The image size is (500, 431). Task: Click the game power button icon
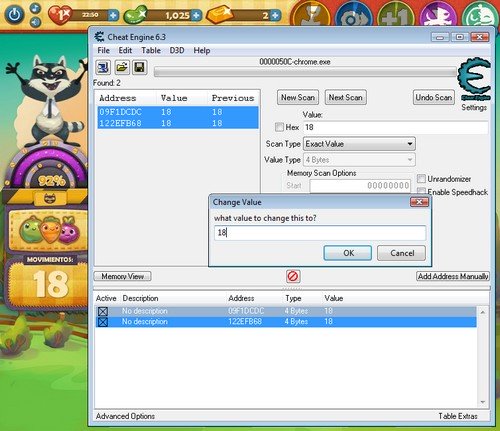tap(15, 15)
